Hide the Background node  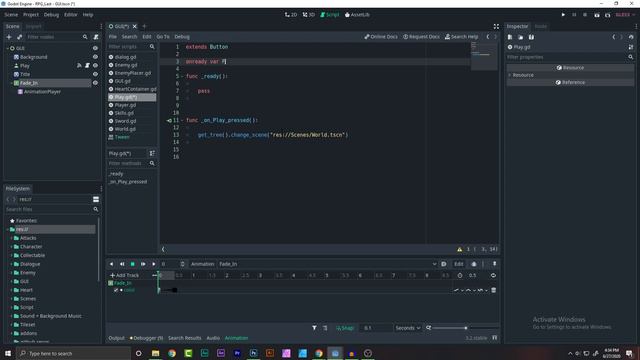[95, 57]
